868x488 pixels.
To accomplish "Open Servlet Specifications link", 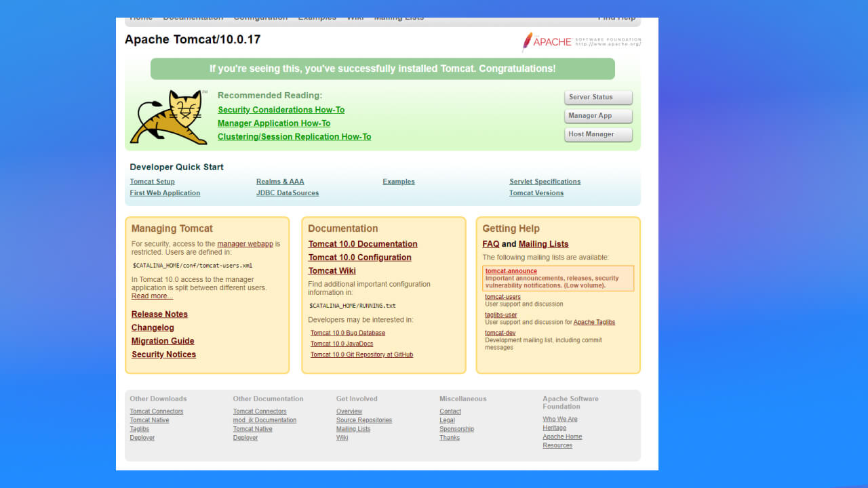I will [545, 182].
